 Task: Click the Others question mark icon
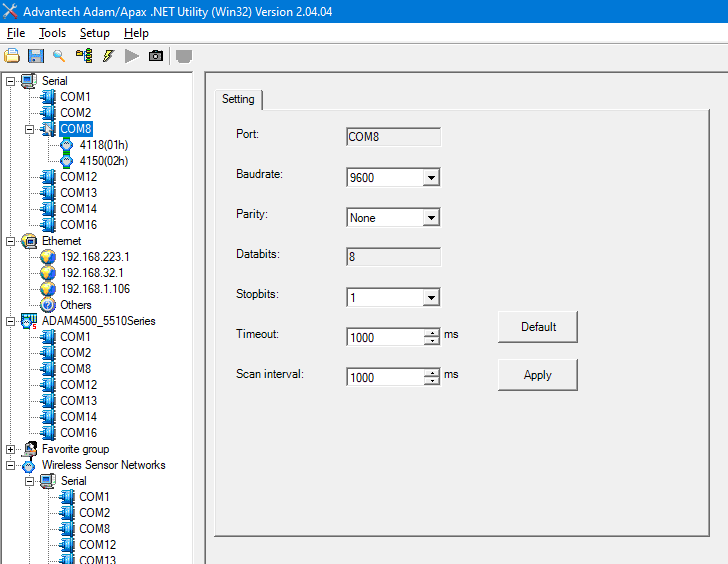point(48,305)
